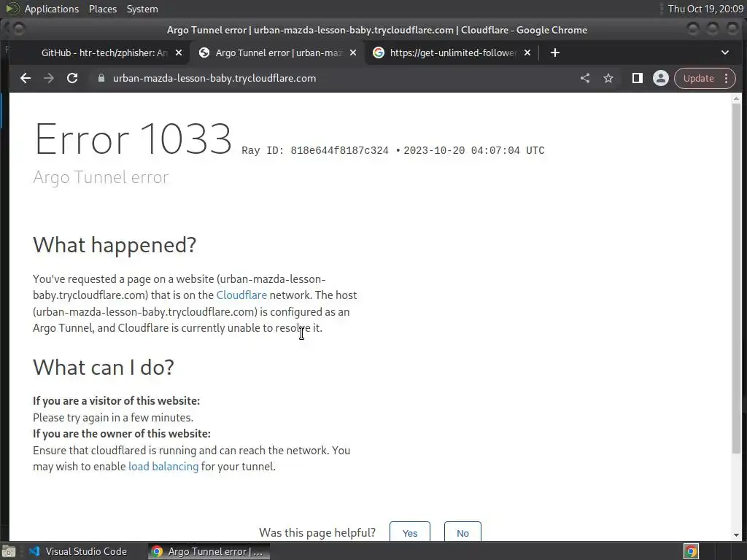Click the scrollbar up arrow
Image resolution: width=747 pixels, height=560 pixels.
tap(737, 98)
